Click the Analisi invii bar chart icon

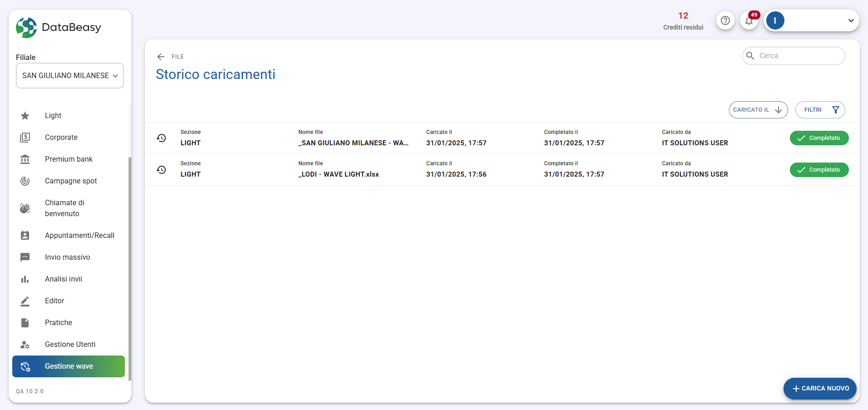coord(25,279)
